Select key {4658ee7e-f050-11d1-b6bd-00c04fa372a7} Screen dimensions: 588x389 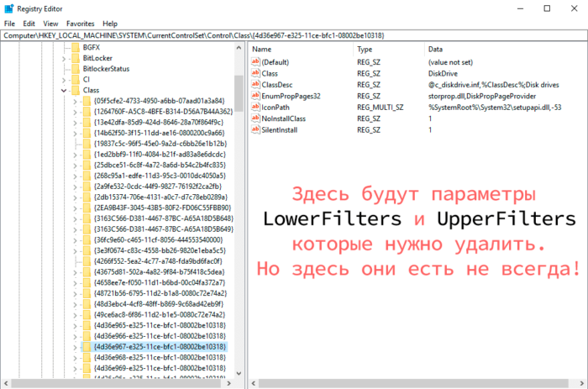click(x=160, y=282)
